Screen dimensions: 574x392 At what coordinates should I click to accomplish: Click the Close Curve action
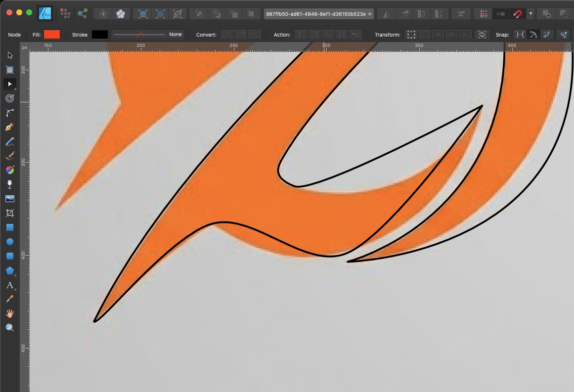pos(315,35)
